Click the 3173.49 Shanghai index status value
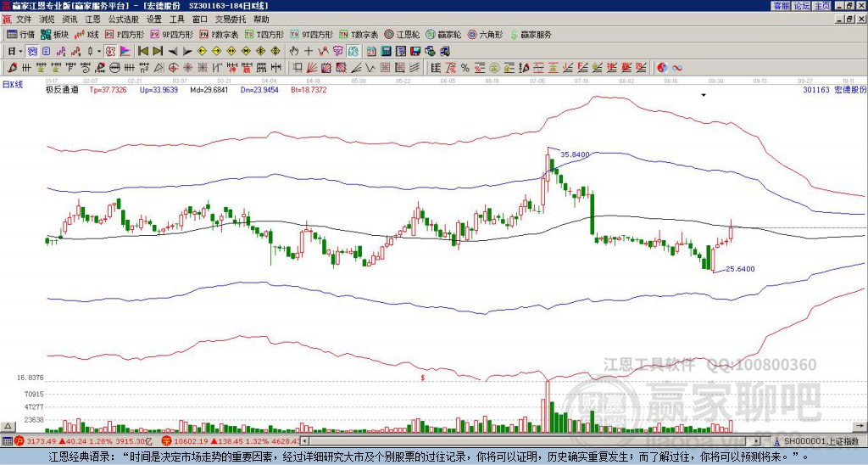868x465 pixels. pos(42,441)
